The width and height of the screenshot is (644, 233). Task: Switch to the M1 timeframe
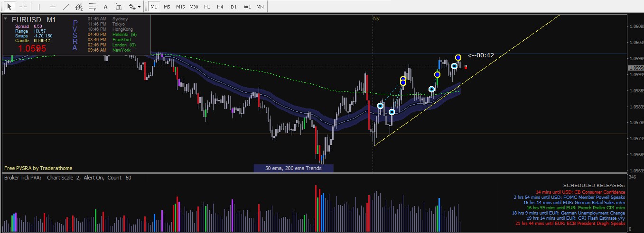(x=154, y=7)
